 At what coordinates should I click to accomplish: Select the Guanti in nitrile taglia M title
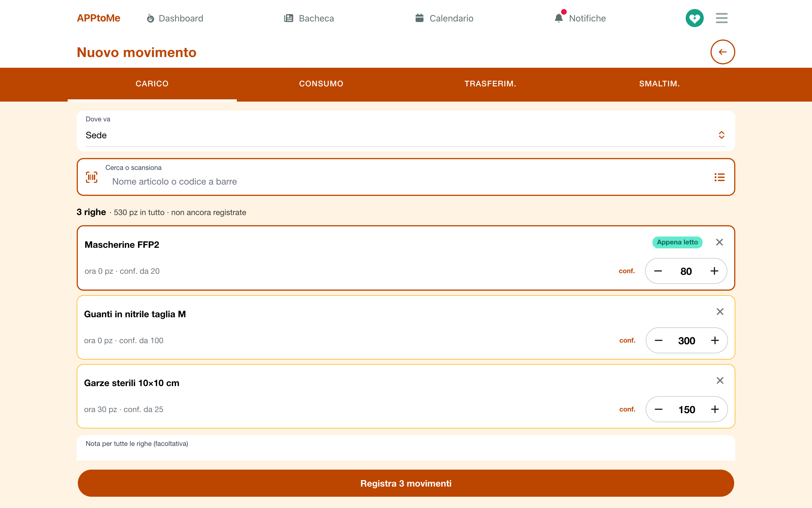(x=135, y=314)
